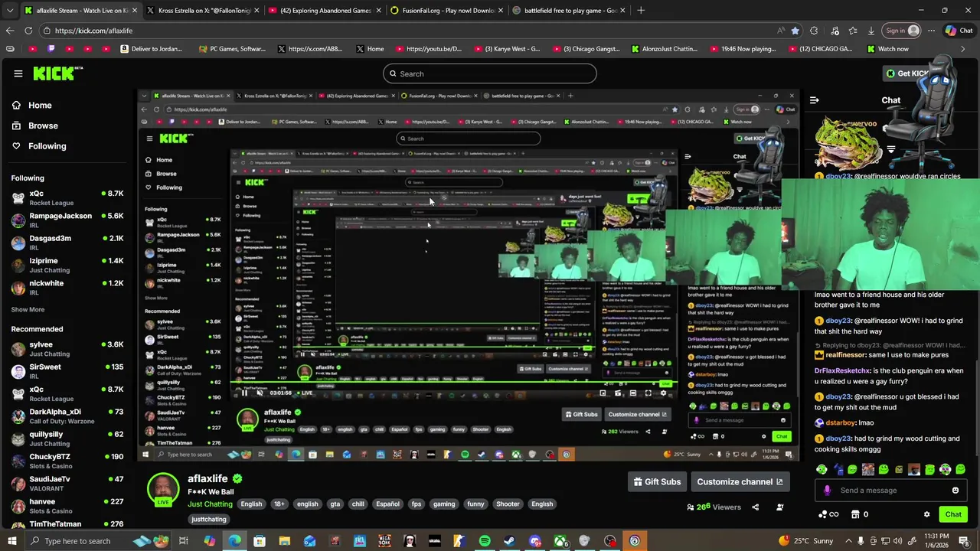This screenshot has height=551, width=980.
Task: Refresh the kick.com page
Action: point(28,31)
